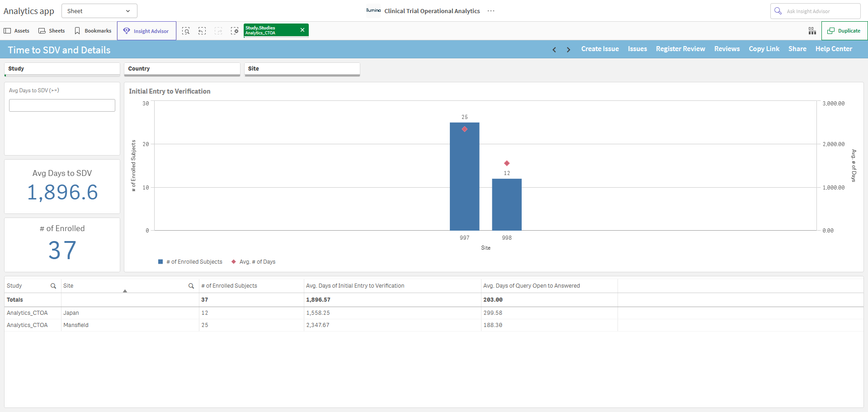Click the 188.30 table cell
This screenshot has height=412, width=868.
pos(493,325)
